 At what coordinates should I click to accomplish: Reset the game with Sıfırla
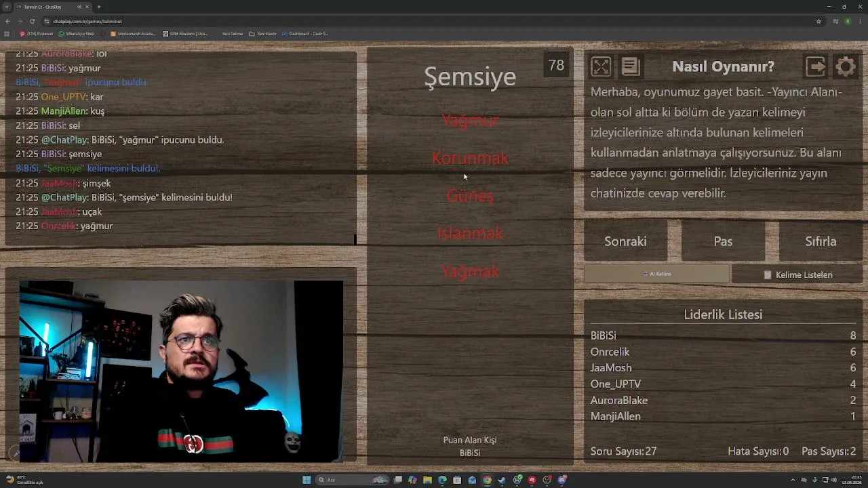(x=821, y=241)
